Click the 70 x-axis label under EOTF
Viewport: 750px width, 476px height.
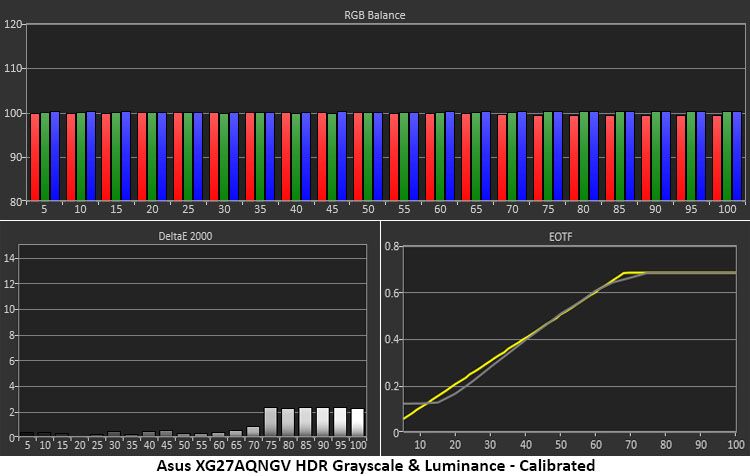click(631, 444)
